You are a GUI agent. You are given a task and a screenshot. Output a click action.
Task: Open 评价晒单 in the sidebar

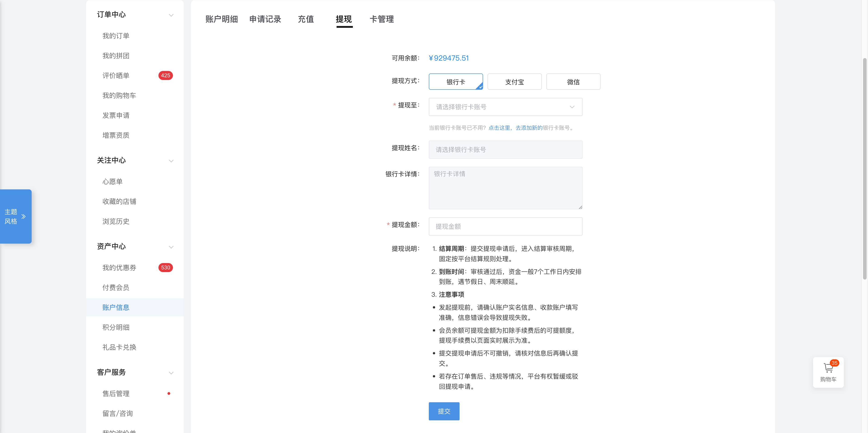(x=116, y=75)
